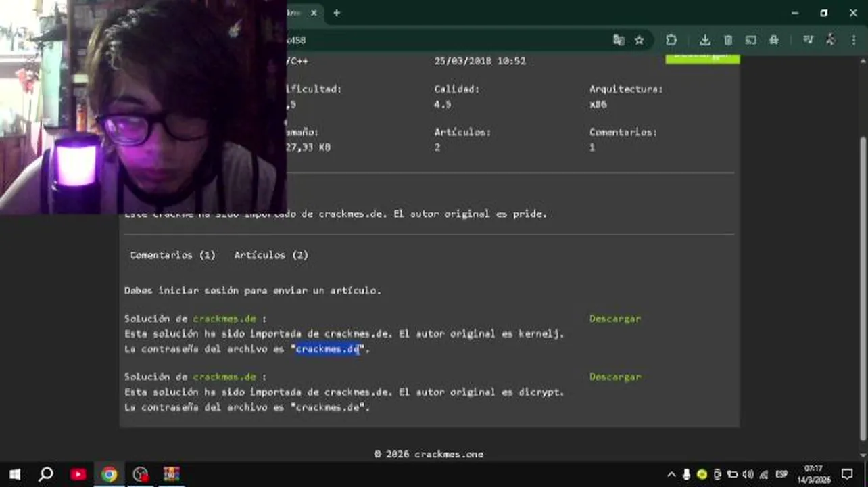Viewport: 868px width, 487px height.
Task: Click the Arquitectura value x86
Action: pyautogui.click(x=598, y=104)
